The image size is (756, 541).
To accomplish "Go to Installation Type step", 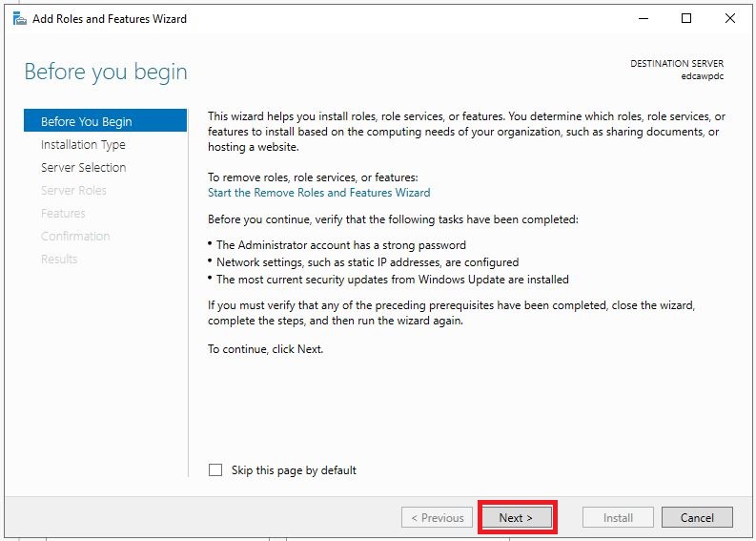I will coord(83,144).
